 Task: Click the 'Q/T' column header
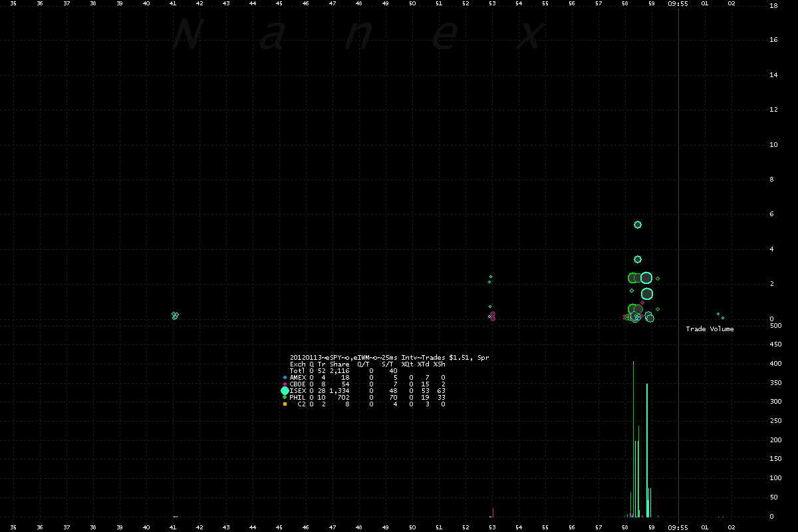[x=363, y=364]
